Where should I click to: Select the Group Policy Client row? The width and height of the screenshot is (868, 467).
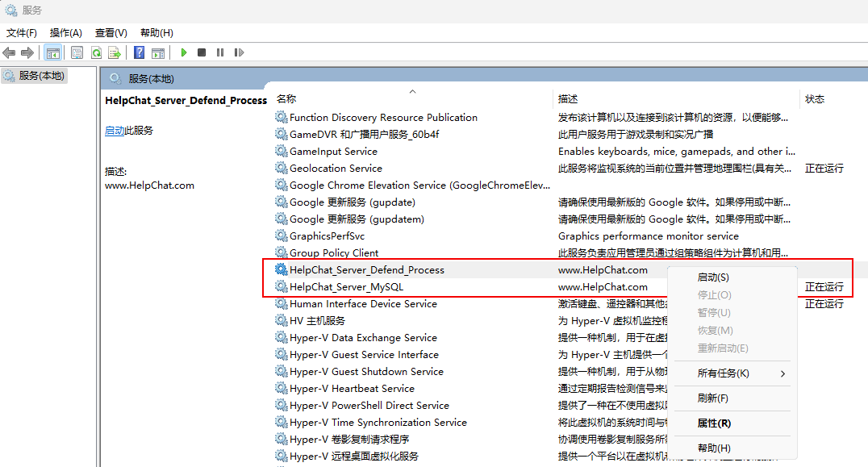[x=334, y=253]
